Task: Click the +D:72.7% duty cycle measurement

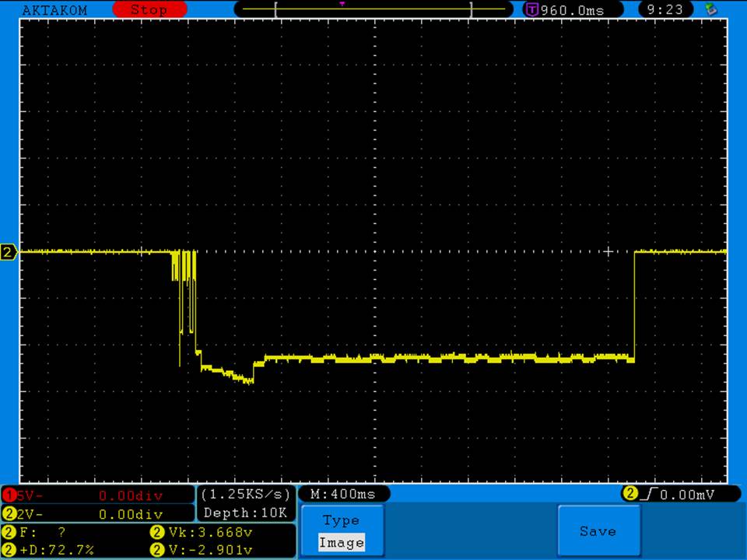Action: pos(51,550)
